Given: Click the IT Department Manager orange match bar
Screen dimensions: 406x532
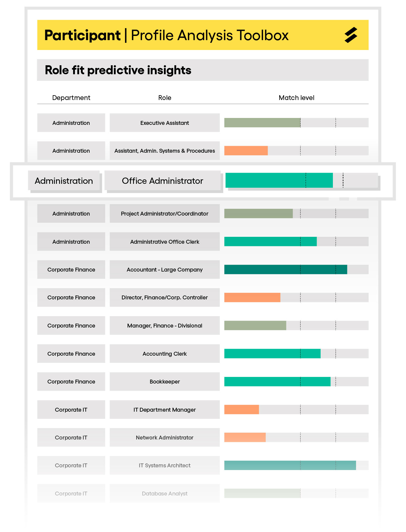Looking at the screenshot, I should coord(242,410).
